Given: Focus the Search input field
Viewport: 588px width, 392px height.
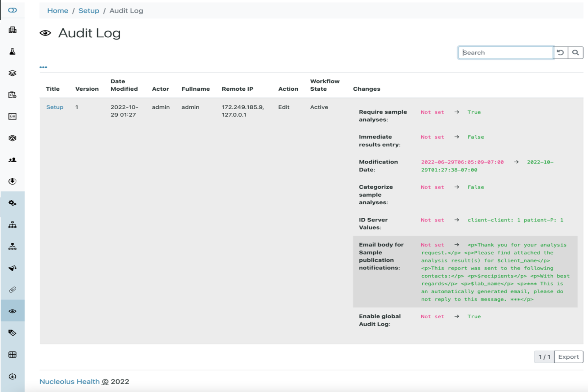Looking at the screenshot, I should point(505,52).
